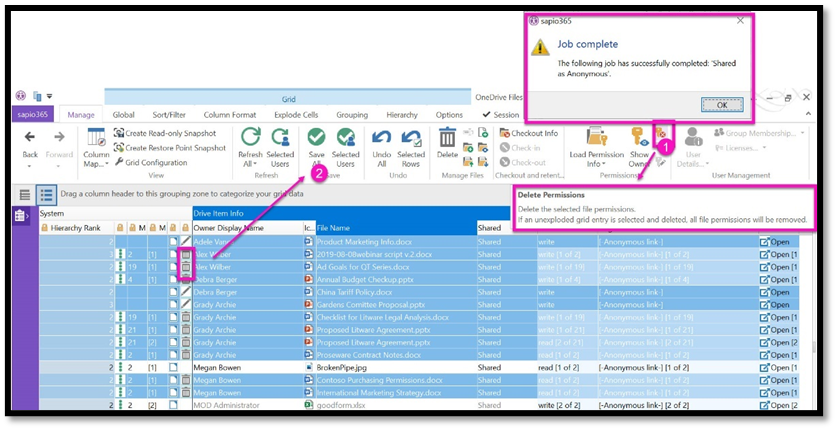This screenshot has width=836, height=429.
Task: Open the Column Format tab
Action: tap(230, 115)
